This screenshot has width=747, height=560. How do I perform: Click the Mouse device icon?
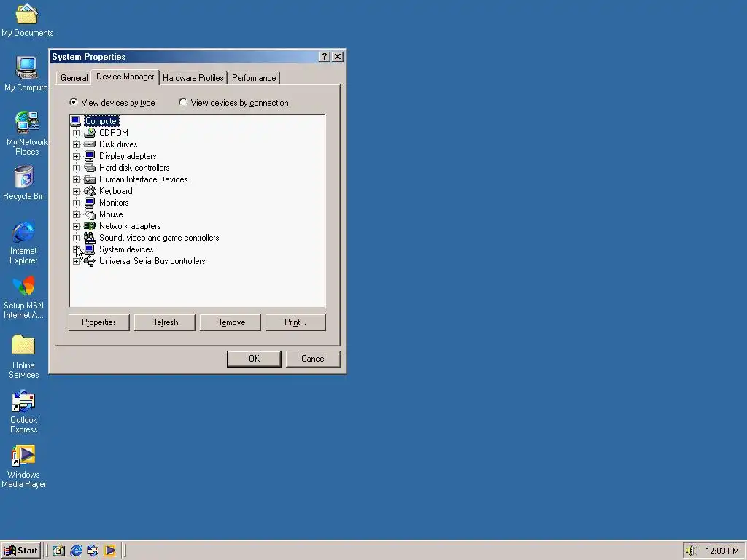pos(90,214)
